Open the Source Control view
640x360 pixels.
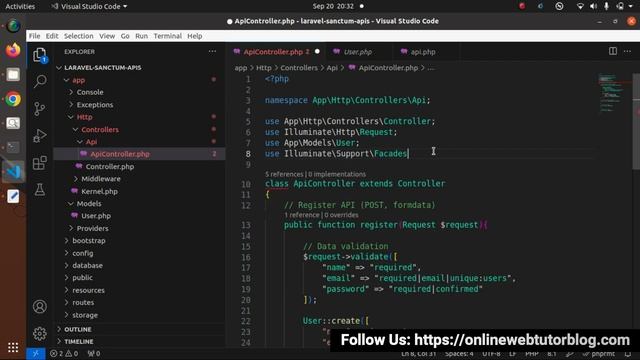coord(40,109)
